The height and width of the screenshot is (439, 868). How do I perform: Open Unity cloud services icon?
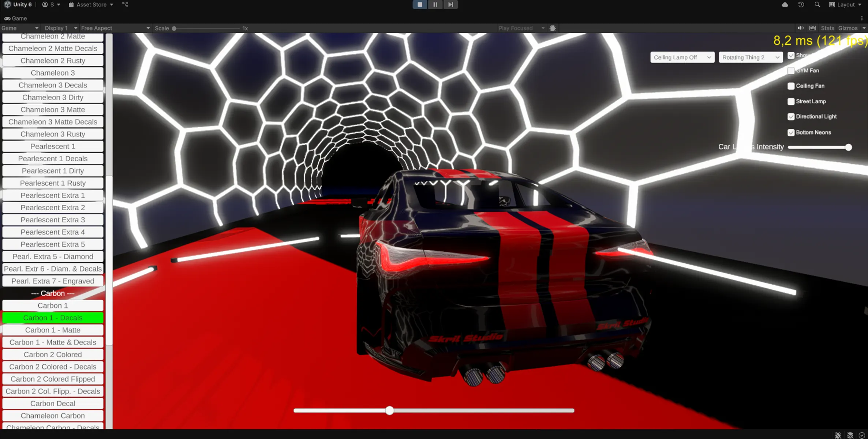[x=785, y=4]
